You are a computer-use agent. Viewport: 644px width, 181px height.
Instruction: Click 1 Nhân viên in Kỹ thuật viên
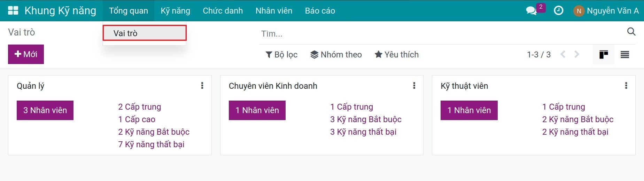click(469, 110)
